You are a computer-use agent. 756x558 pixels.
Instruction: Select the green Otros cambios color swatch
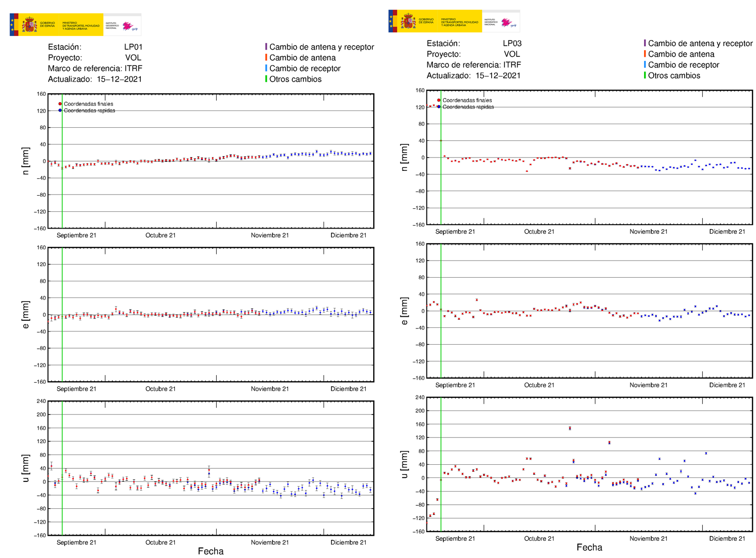266,79
